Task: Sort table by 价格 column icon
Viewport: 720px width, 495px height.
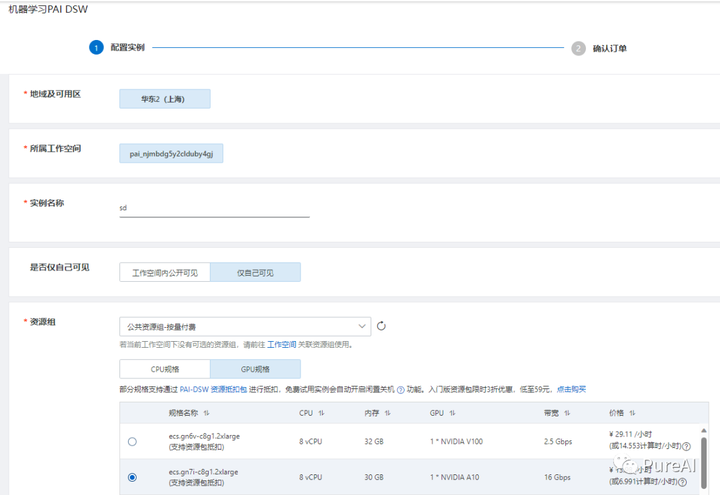Action: click(x=632, y=413)
